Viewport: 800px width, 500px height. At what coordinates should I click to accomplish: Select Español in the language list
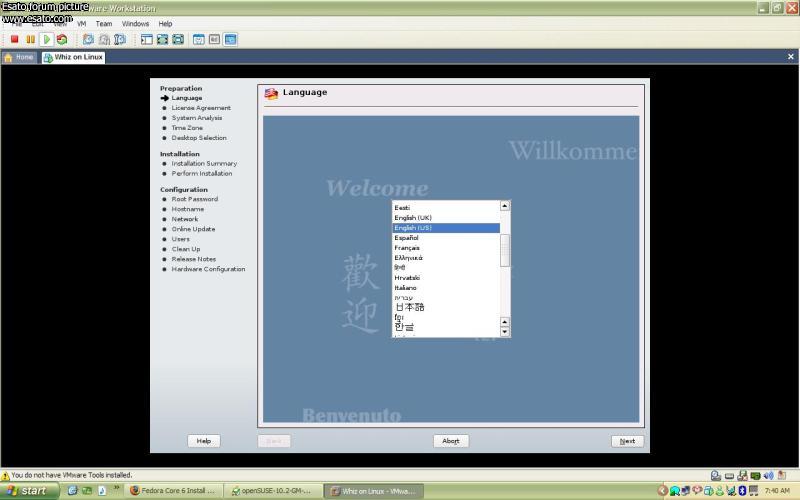[446, 238]
